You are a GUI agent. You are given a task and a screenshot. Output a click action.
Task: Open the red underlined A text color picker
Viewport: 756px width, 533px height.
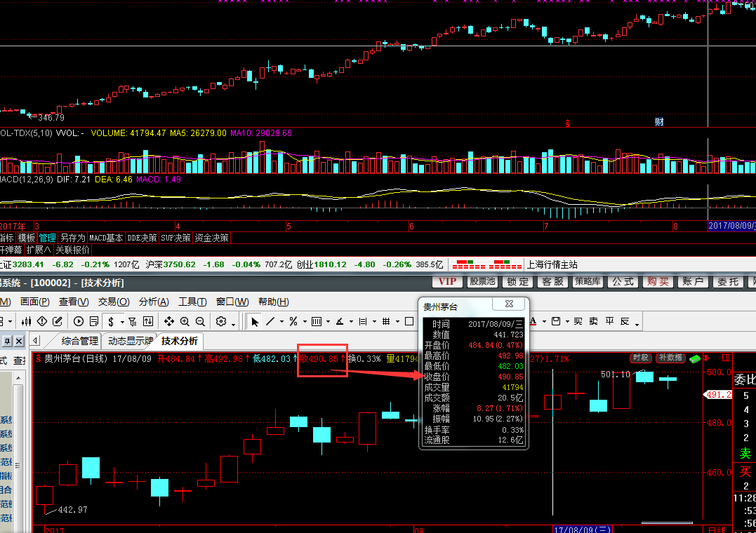click(x=533, y=321)
